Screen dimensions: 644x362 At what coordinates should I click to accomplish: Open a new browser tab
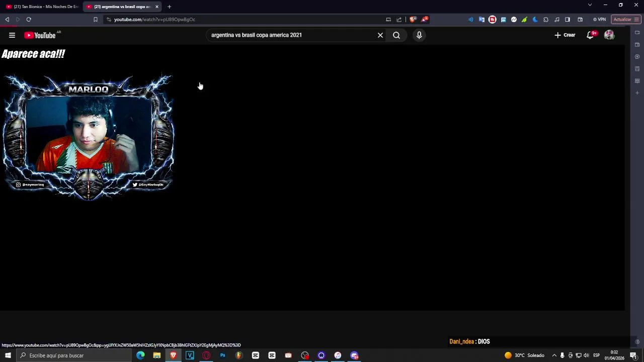click(170, 7)
